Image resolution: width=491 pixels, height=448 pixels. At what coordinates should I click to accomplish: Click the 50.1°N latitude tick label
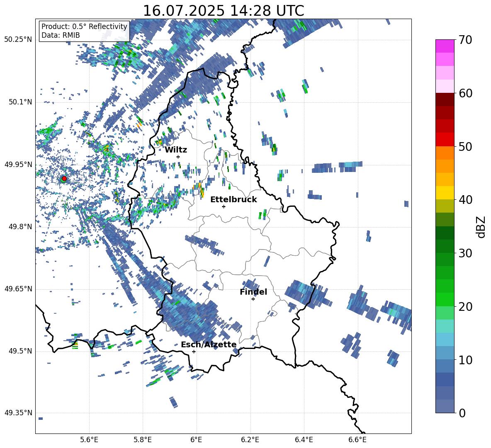point(20,102)
